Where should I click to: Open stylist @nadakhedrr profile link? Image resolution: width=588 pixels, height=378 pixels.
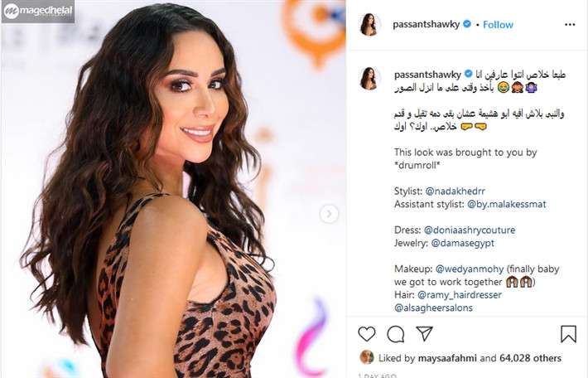click(455, 191)
